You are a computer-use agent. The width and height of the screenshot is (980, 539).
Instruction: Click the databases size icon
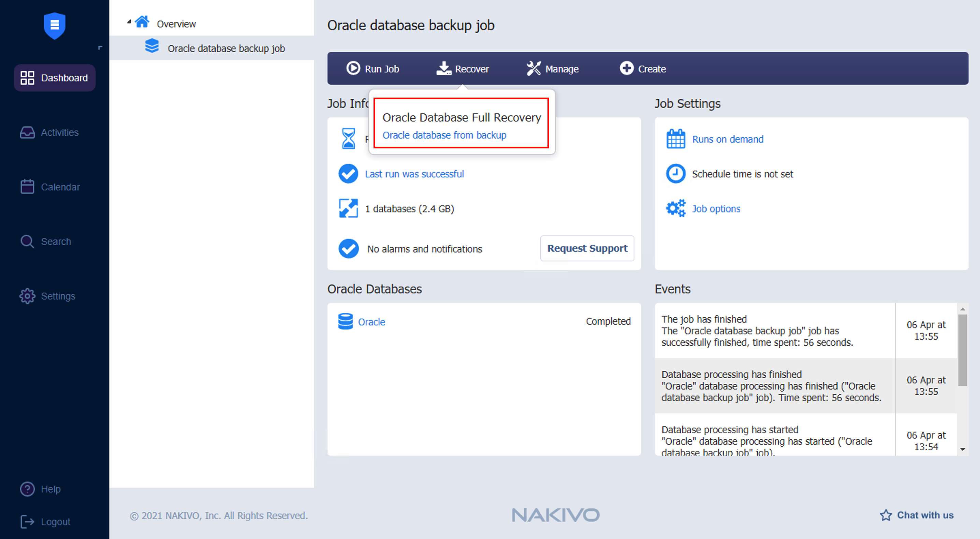[348, 208]
